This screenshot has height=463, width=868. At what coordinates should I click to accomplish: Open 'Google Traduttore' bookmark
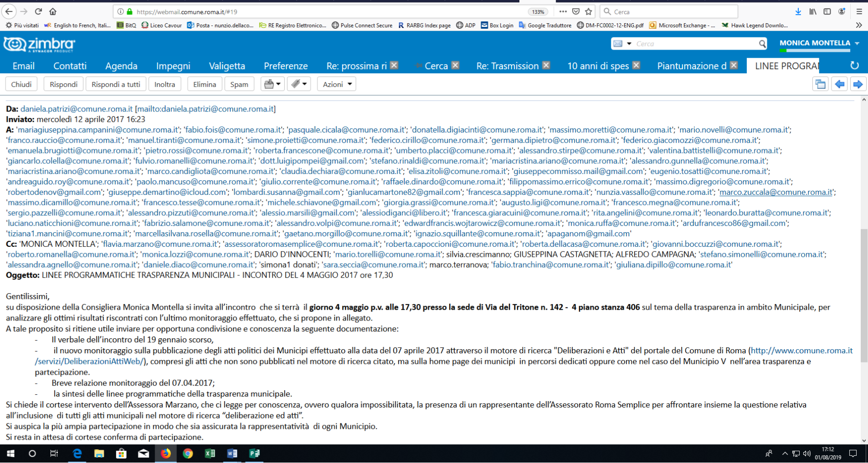(x=545, y=25)
